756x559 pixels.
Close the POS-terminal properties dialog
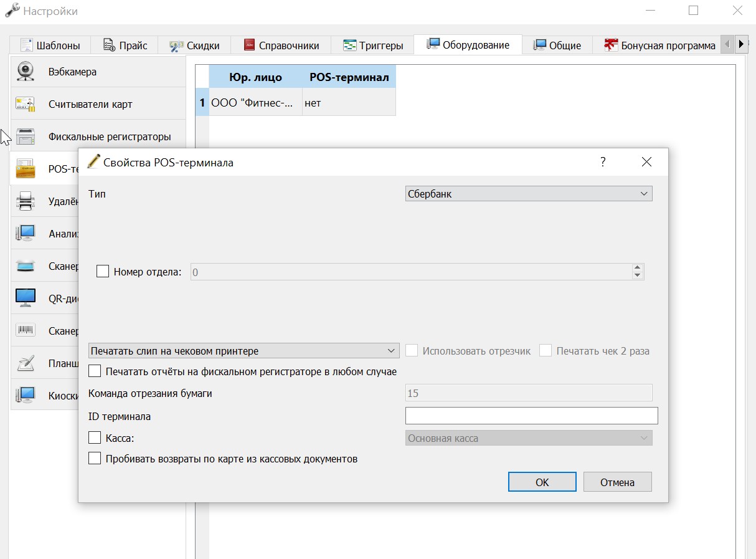[646, 162]
